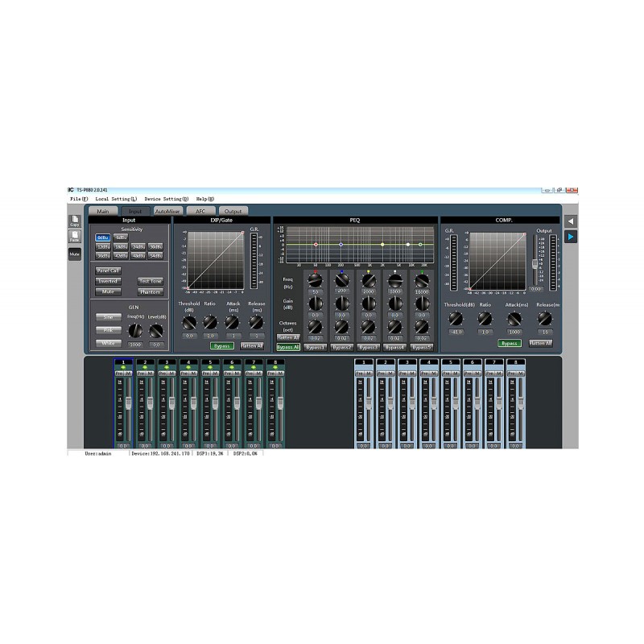The height and width of the screenshot is (644, 644).
Task: Select the -6dBu sensitivity setting
Action: point(119,237)
